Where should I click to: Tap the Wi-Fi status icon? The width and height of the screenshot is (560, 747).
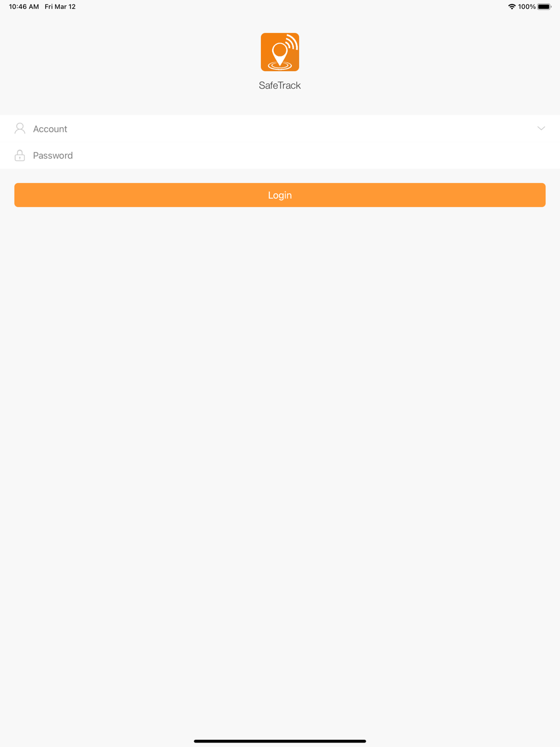pos(512,7)
